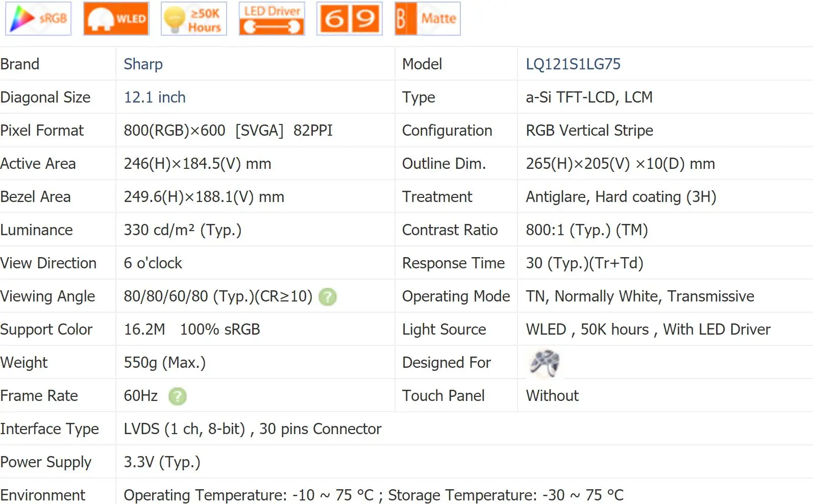The height and width of the screenshot is (504, 813).
Task: Select the view direction value 6 o'clock
Action: pyautogui.click(x=153, y=263)
